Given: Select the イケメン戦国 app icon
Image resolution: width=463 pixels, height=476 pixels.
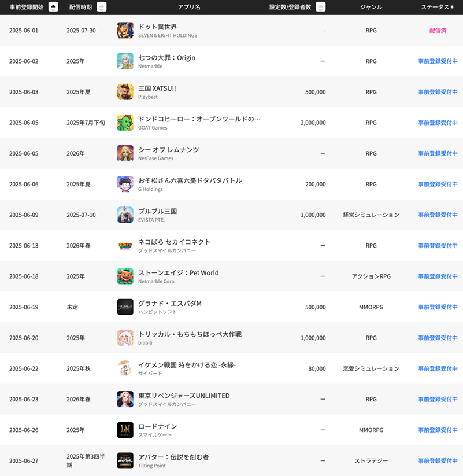Looking at the screenshot, I should 125,368.
